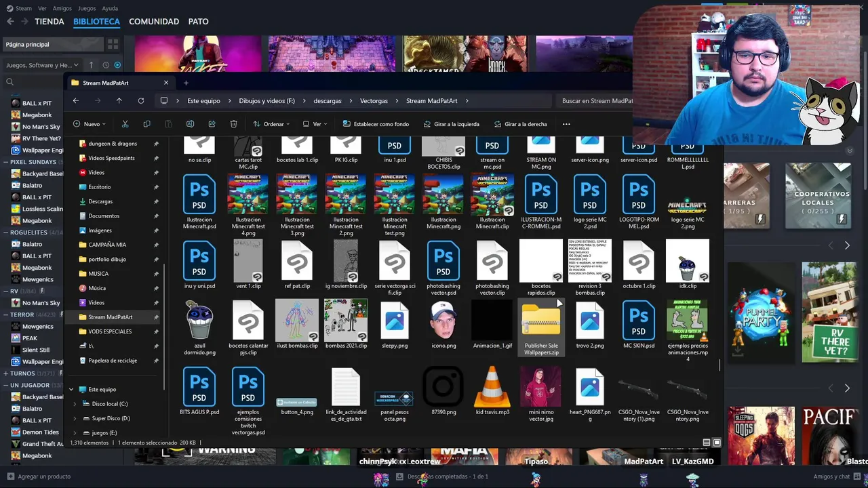Select the 87390.png Instagram logo file
The width and height of the screenshot is (868, 488).
point(443,391)
